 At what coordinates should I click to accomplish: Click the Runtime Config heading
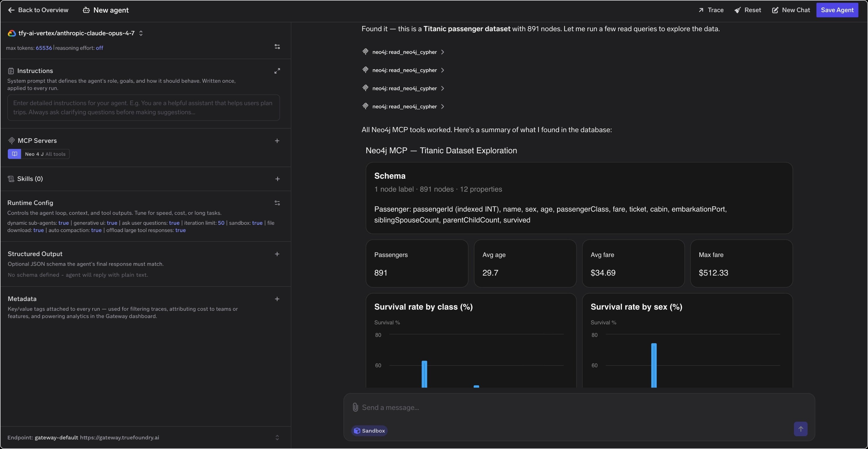30,203
